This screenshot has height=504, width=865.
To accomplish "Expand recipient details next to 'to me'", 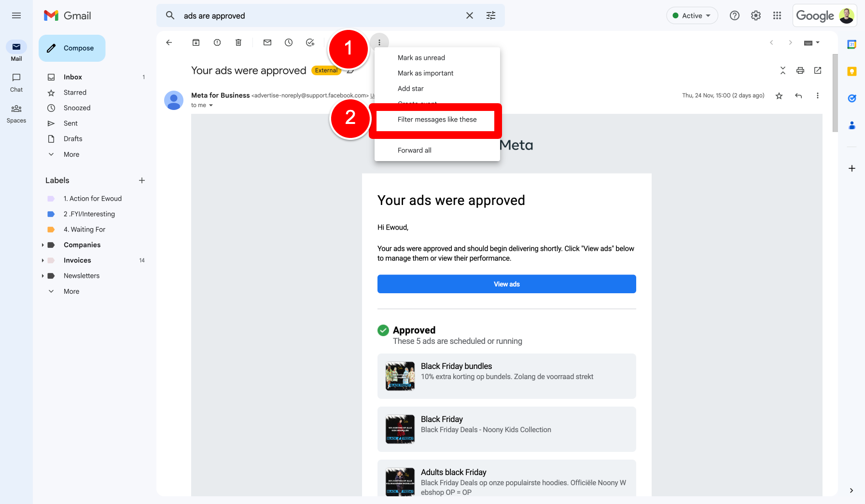I will point(211,105).
